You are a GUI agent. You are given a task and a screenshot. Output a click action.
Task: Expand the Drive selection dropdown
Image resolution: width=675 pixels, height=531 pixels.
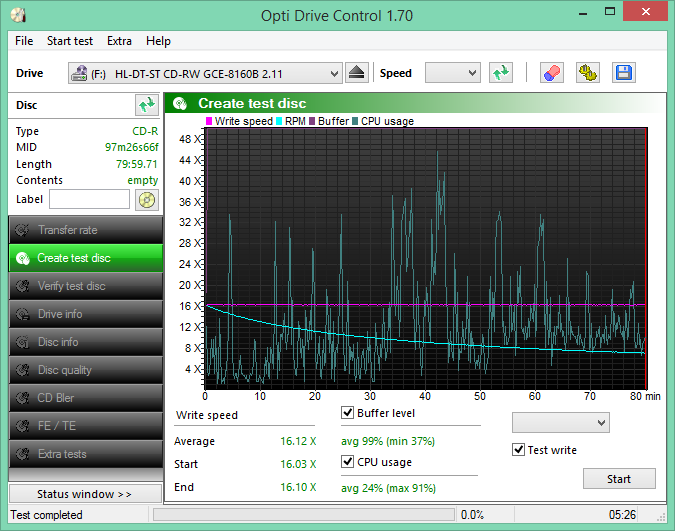pos(334,74)
